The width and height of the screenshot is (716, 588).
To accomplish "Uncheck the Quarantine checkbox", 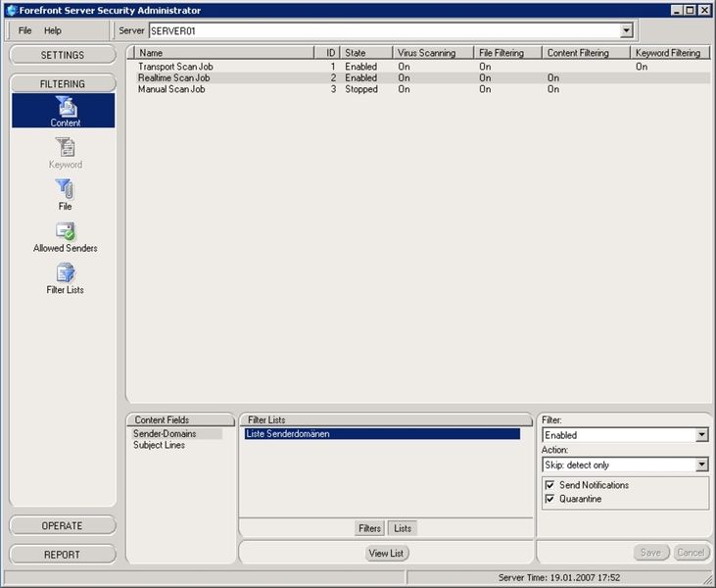I will pos(549,499).
